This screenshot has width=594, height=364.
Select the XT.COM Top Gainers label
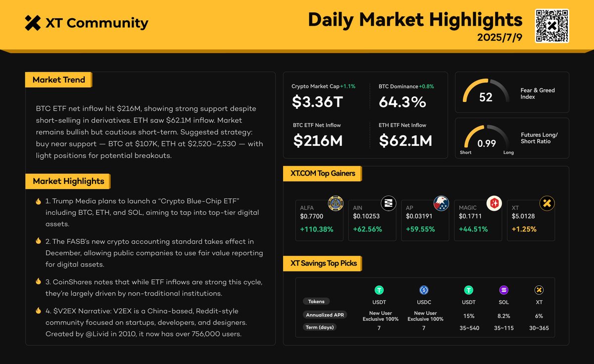click(x=323, y=174)
